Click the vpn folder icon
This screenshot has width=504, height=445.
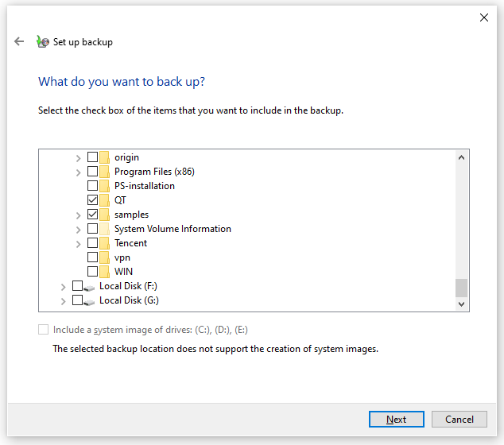click(x=104, y=257)
